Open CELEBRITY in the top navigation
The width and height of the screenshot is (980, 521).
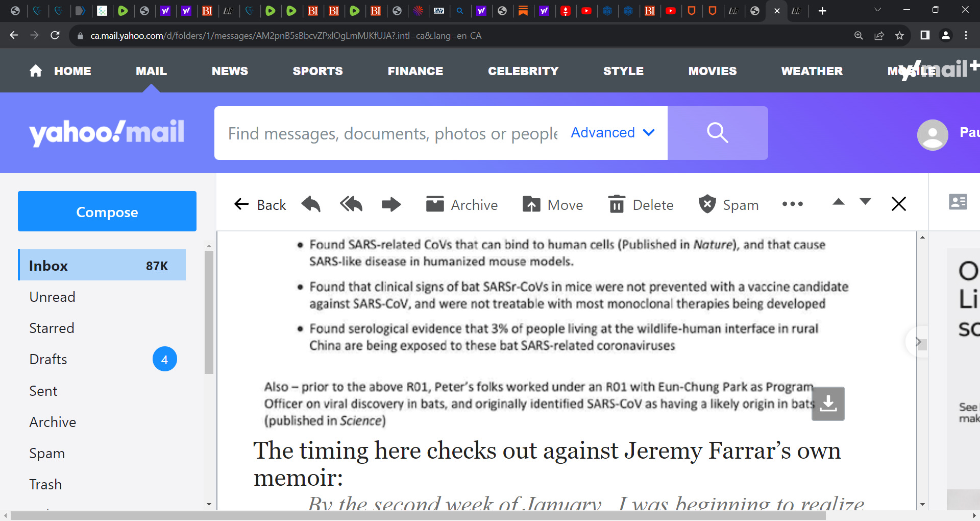click(523, 71)
